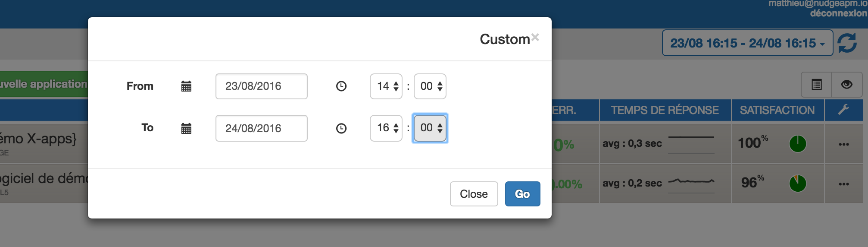
Task: Sort by the SATISFACTION column header
Action: [777, 110]
